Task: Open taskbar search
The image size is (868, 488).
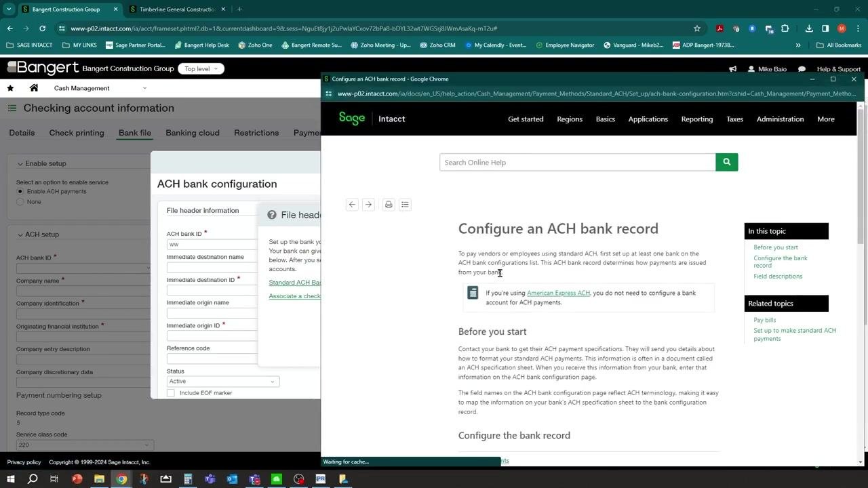Action: point(33,479)
